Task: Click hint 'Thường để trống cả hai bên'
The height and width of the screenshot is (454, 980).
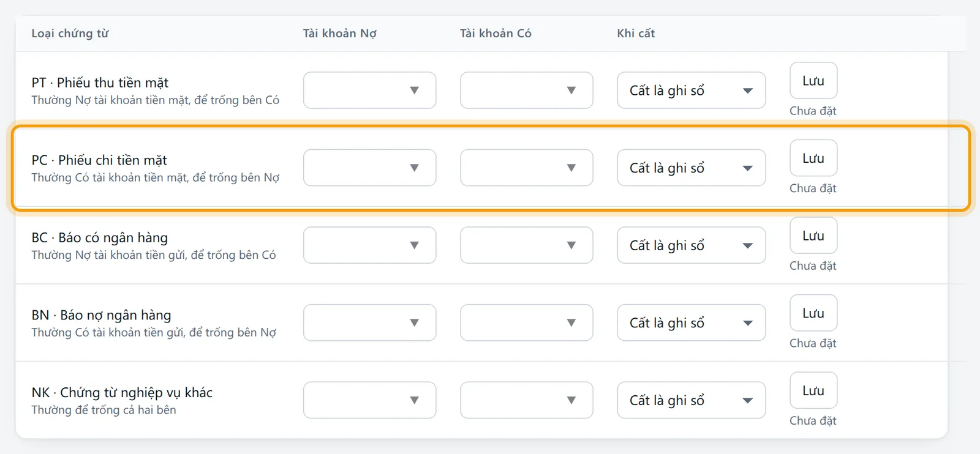Action: pos(104,410)
